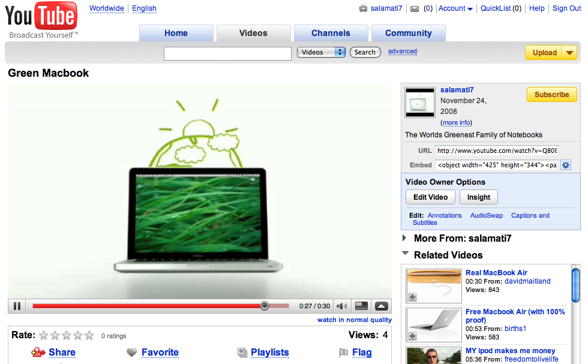
Task: Click the Search button
Action: coord(365,52)
